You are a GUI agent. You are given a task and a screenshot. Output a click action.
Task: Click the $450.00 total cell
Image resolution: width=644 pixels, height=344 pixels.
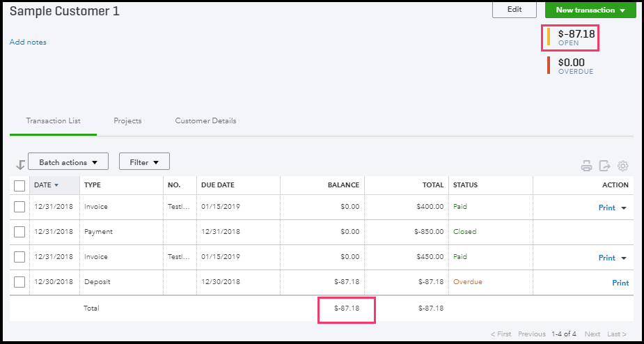[x=430, y=257]
